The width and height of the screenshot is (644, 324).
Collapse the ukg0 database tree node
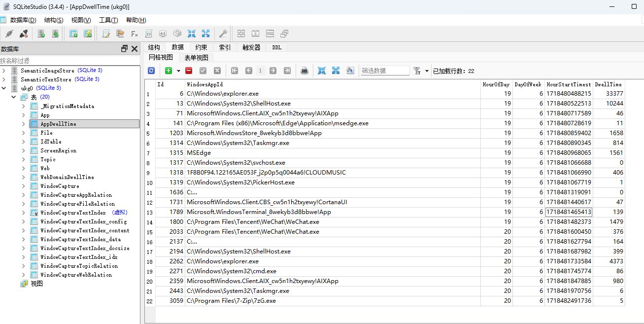[4, 88]
